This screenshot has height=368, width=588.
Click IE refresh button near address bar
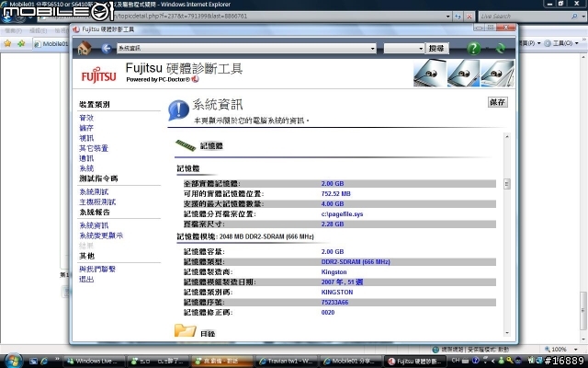[458, 17]
